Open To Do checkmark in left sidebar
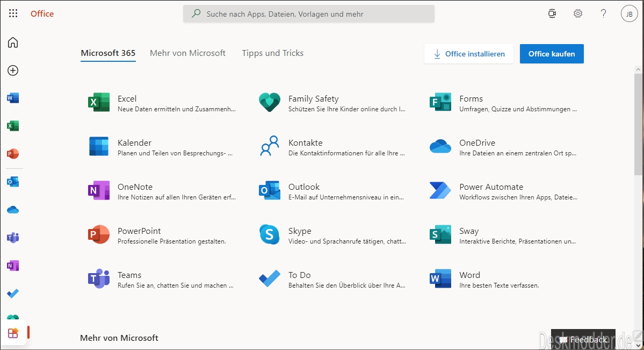This screenshot has width=644, height=350. coord(13,293)
